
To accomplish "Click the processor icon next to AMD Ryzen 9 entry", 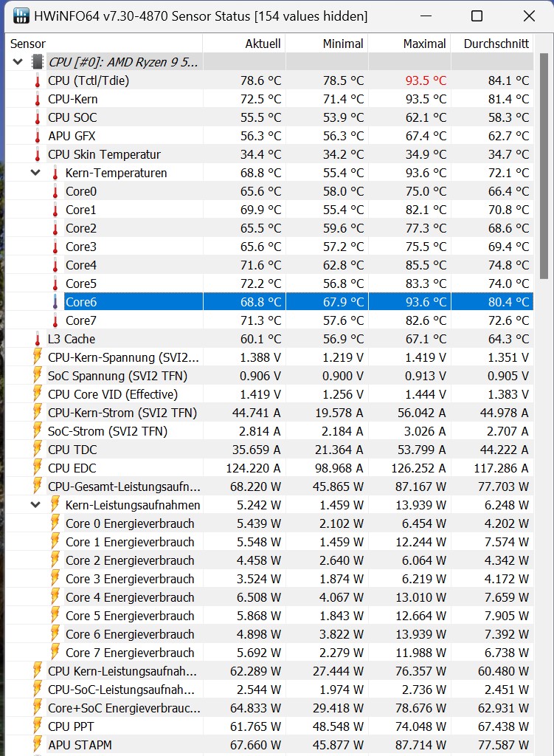I will [37, 61].
